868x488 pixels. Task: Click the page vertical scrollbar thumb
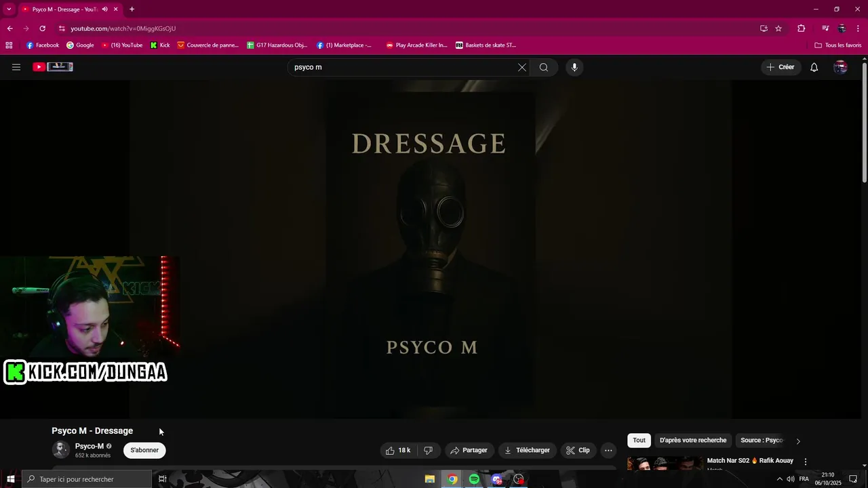(865, 122)
